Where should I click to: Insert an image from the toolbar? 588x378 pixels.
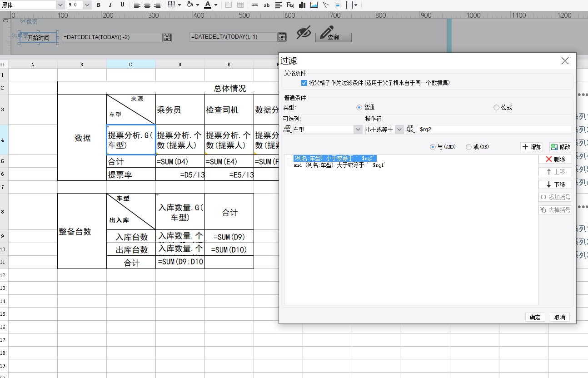coord(314,5)
